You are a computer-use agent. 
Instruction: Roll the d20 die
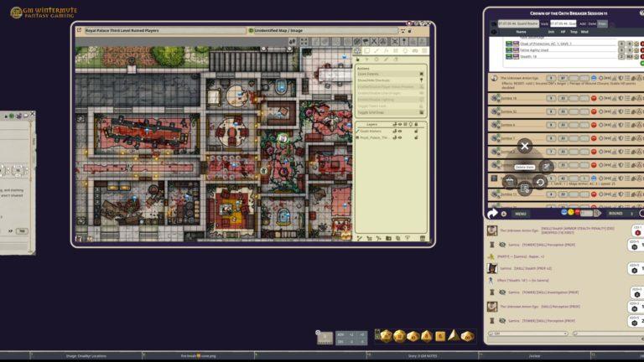coord(386,336)
